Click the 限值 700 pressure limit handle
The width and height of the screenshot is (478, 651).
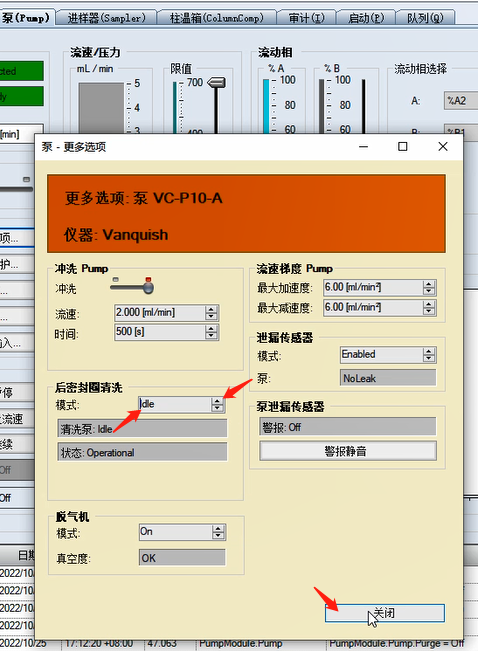pyautogui.click(x=217, y=83)
